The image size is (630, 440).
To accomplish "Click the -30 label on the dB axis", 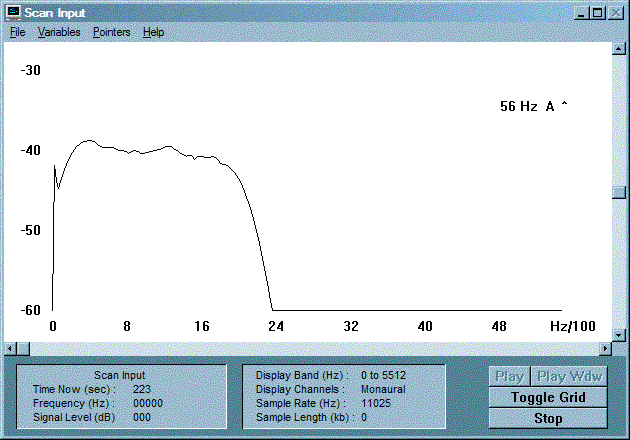I will tap(31, 70).
